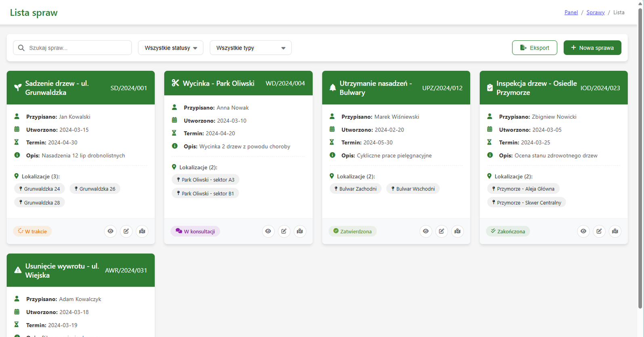The height and width of the screenshot is (337, 644).
Task: Edit the Wycinka - Park Oliwski case
Action: click(x=284, y=231)
